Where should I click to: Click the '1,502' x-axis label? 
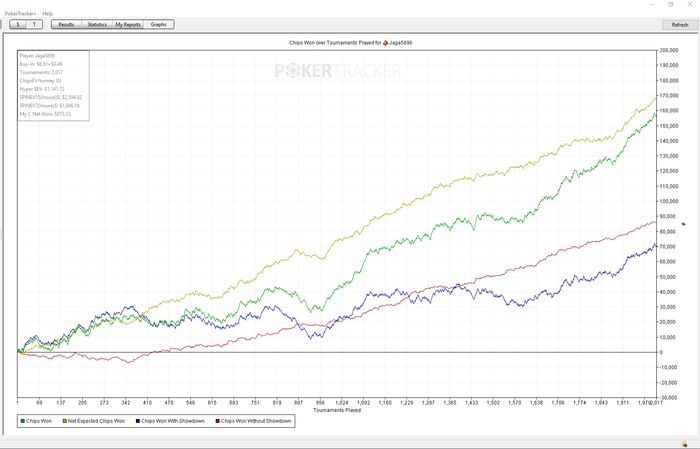[x=493, y=403]
